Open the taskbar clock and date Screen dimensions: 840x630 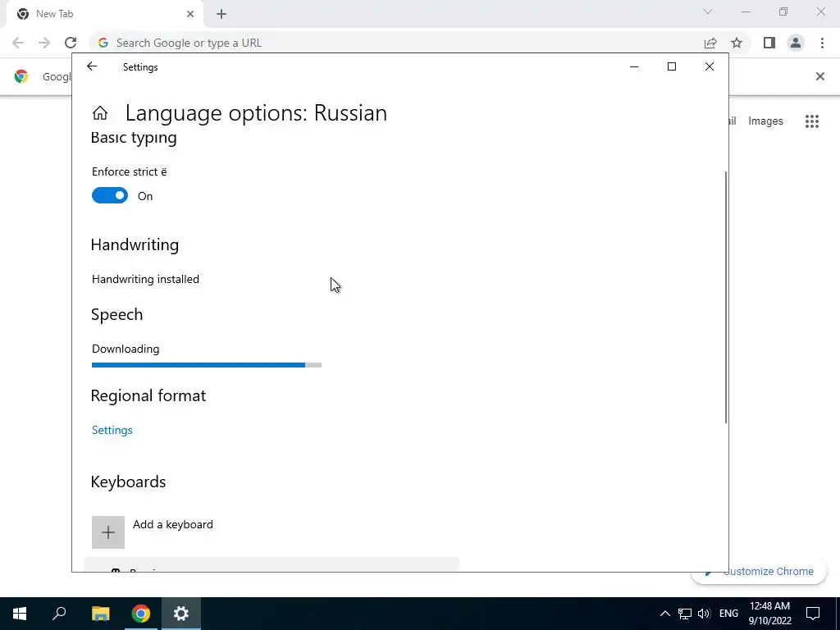click(x=769, y=614)
